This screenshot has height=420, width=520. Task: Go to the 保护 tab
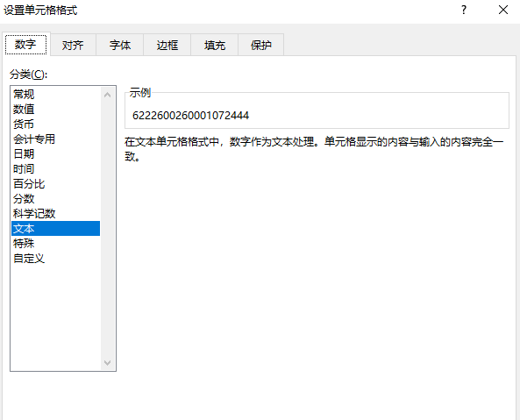(261, 45)
